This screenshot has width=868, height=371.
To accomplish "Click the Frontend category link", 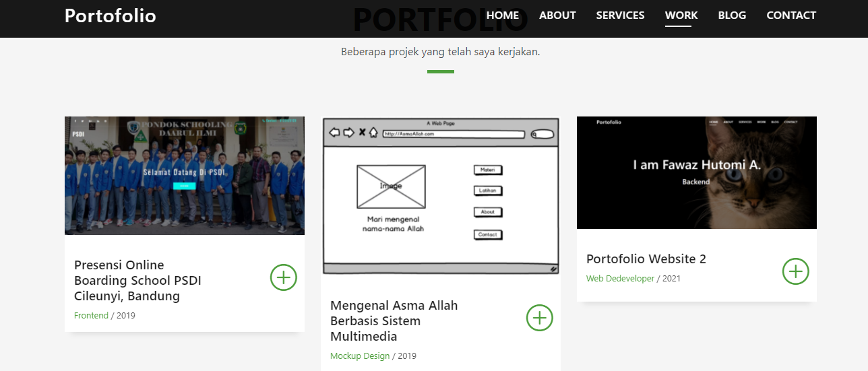I will coord(91,315).
